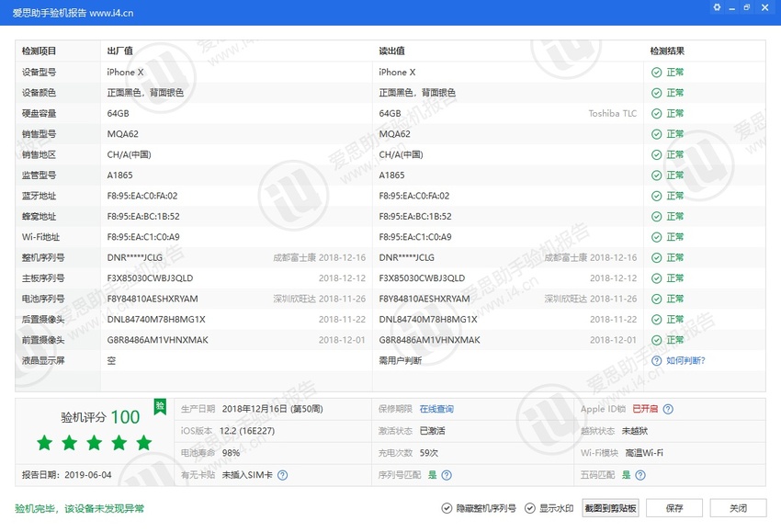Select read-out front camera serial G8R8486AM1VHNXMAK
The height and width of the screenshot is (532, 781).
coord(429,340)
